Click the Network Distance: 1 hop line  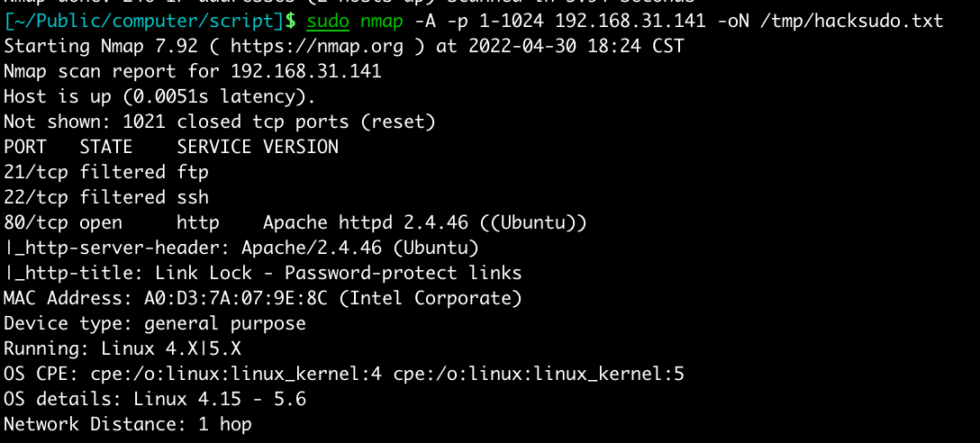pos(128,424)
